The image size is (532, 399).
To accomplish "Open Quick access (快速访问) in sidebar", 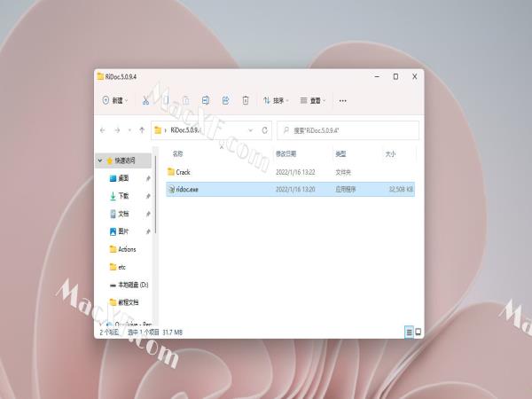I will (x=124, y=160).
